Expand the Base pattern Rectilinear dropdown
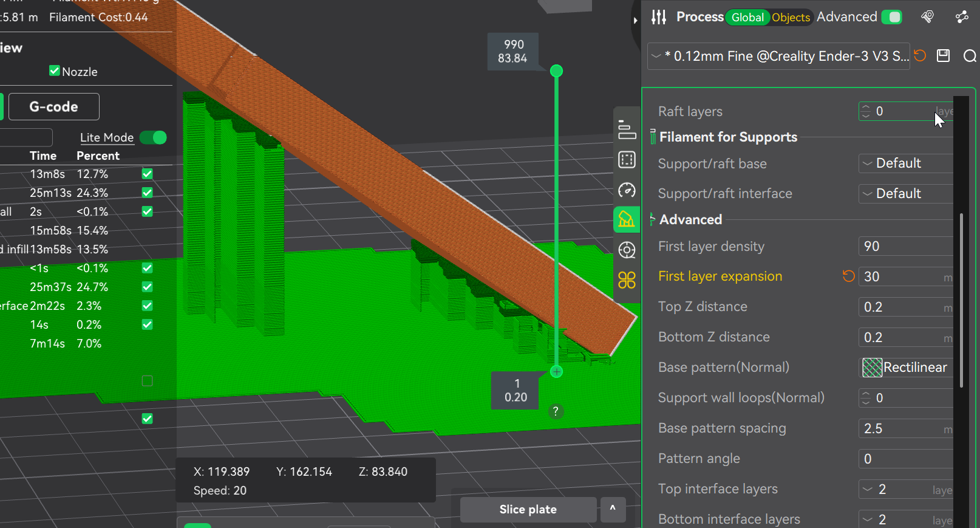This screenshot has height=528, width=980. tap(906, 368)
